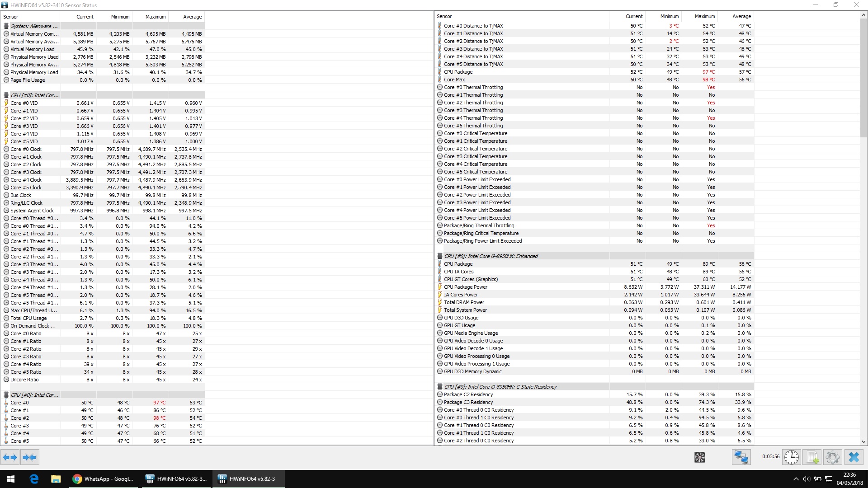
Task: Select Core #2 temperature row showing 98 °C
Action: [103, 418]
